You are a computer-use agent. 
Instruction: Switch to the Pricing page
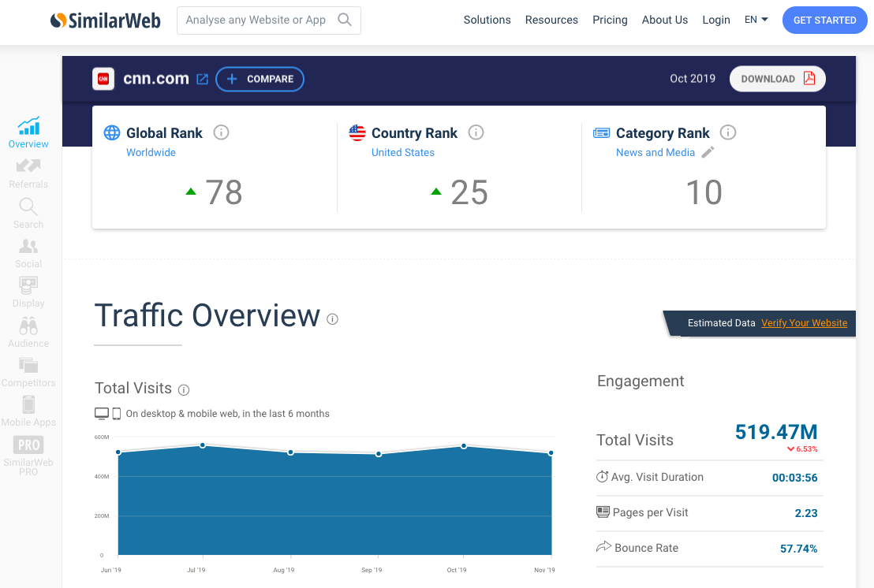[x=610, y=20]
